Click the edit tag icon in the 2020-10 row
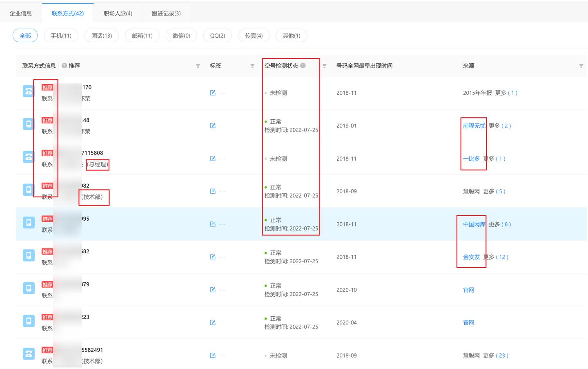The height and width of the screenshot is (369, 588). (213, 290)
